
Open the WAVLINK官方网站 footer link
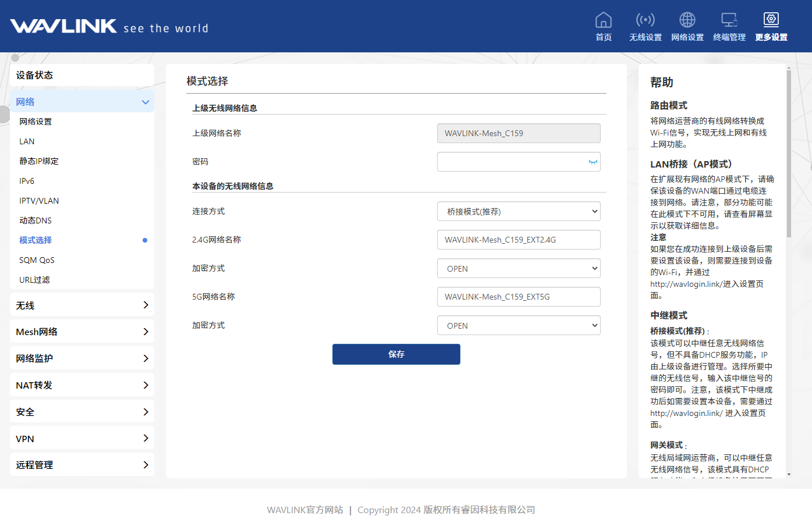click(305, 510)
